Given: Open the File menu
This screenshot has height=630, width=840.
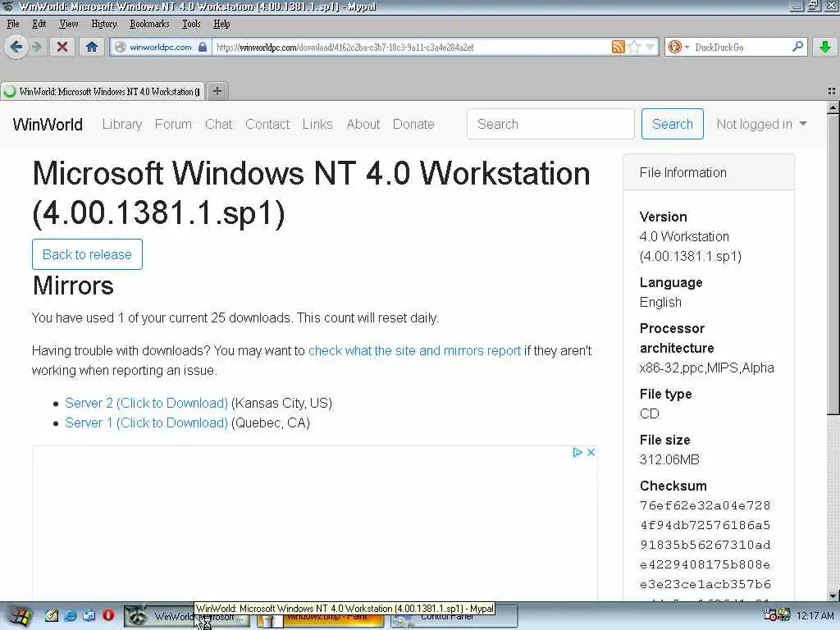Looking at the screenshot, I should (13, 24).
